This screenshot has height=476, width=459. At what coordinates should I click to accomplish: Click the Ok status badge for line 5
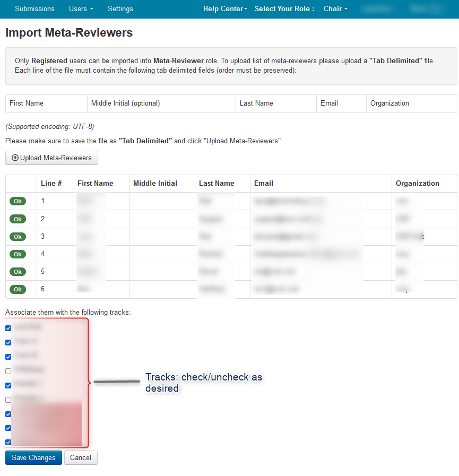point(18,272)
